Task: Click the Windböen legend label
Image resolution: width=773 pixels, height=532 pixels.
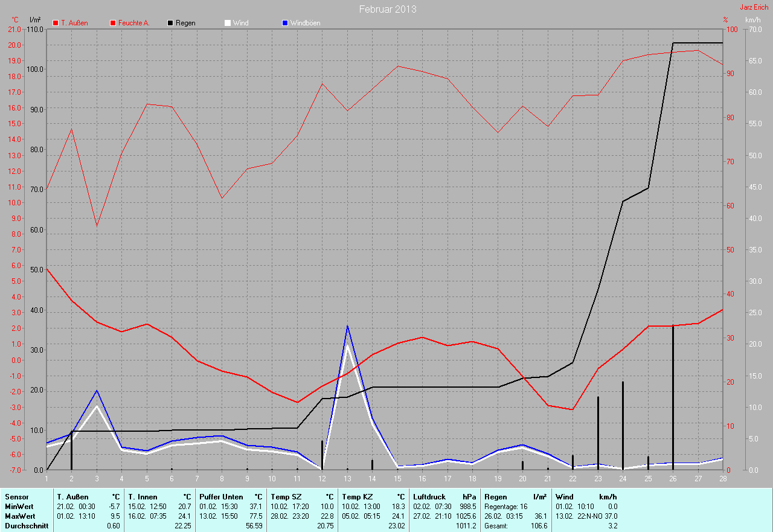Action: (x=305, y=23)
